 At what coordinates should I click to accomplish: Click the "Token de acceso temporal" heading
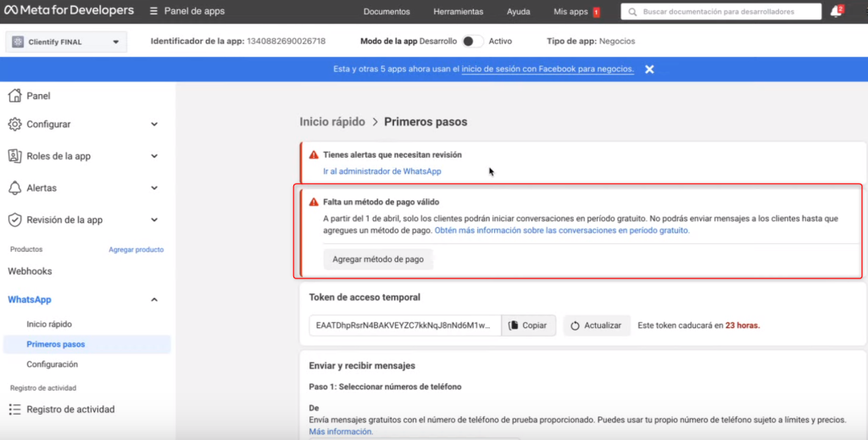[x=364, y=298]
